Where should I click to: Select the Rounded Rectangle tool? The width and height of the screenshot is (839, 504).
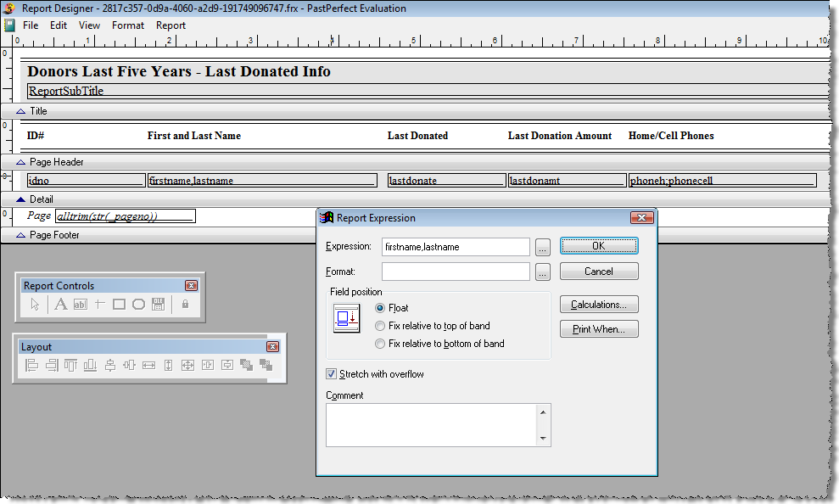139,305
